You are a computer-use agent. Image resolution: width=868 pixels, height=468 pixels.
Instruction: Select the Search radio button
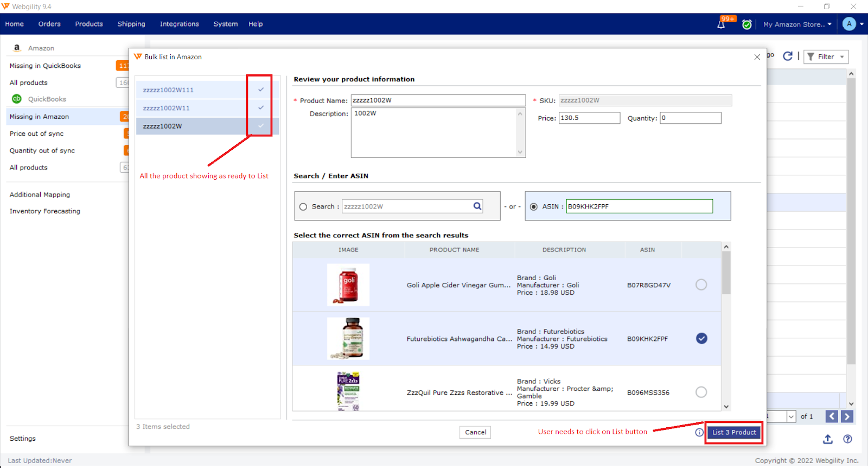point(303,207)
